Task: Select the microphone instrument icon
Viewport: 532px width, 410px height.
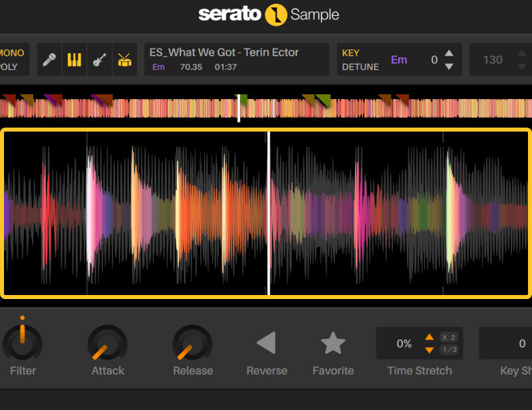Action: coord(49,59)
